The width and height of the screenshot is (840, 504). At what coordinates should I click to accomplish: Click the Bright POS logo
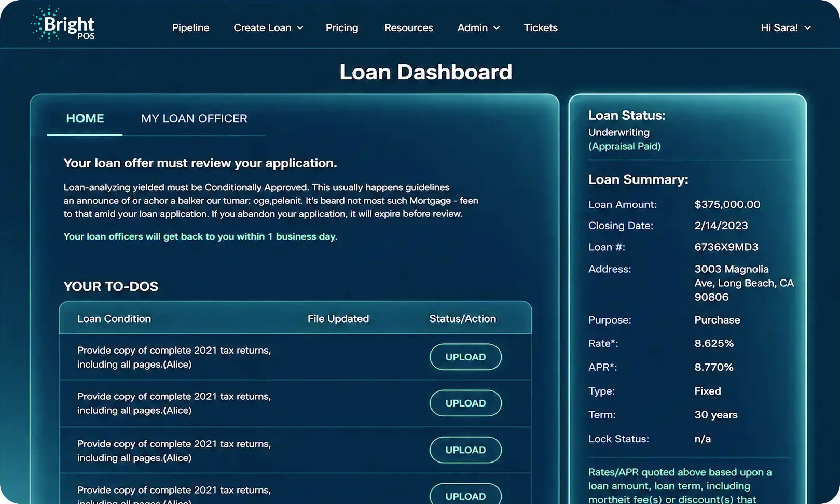pyautogui.click(x=63, y=24)
